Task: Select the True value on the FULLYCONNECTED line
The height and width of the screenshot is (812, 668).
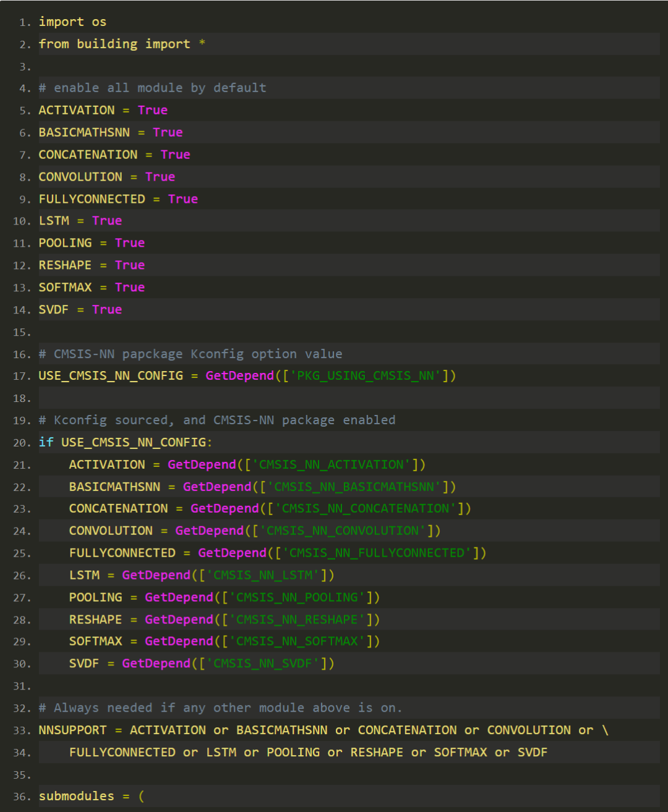Action: coord(183,199)
